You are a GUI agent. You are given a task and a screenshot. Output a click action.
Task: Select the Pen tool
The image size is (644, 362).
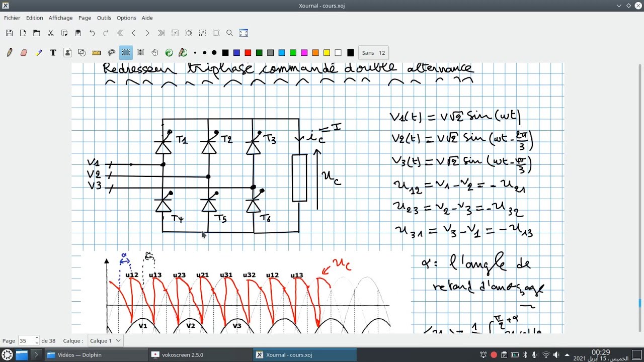tap(10, 53)
